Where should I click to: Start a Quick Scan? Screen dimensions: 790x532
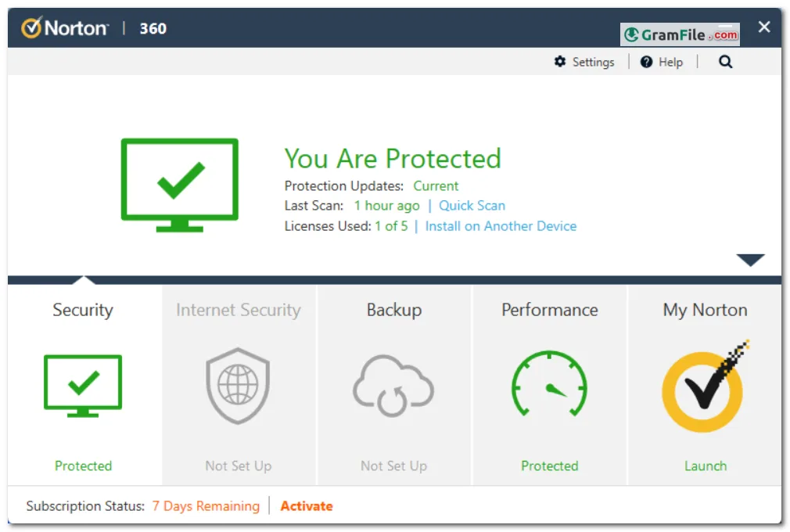point(472,206)
